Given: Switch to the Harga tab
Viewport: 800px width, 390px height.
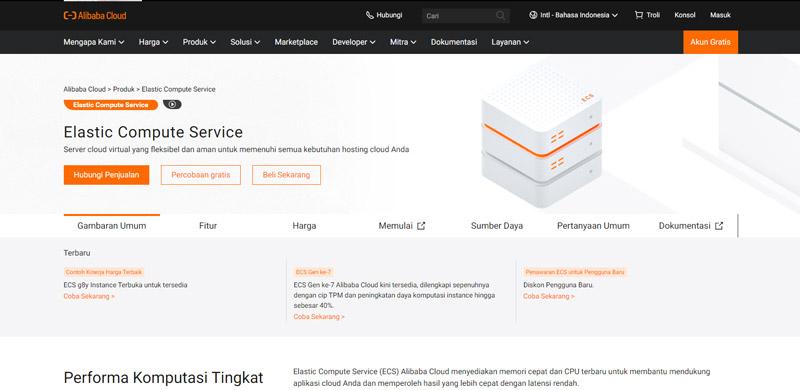Looking at the screenshot, I should [x=304, y=226].
